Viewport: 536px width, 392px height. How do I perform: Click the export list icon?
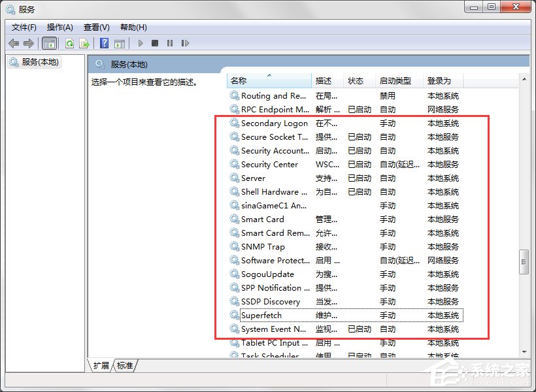click(x=84, y=43)
